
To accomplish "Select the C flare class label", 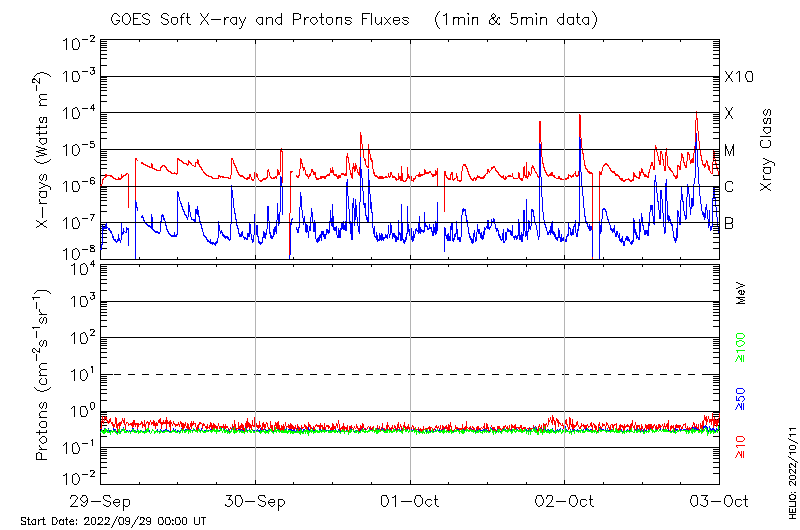I will pyautogui.click(x=730, y=187).
